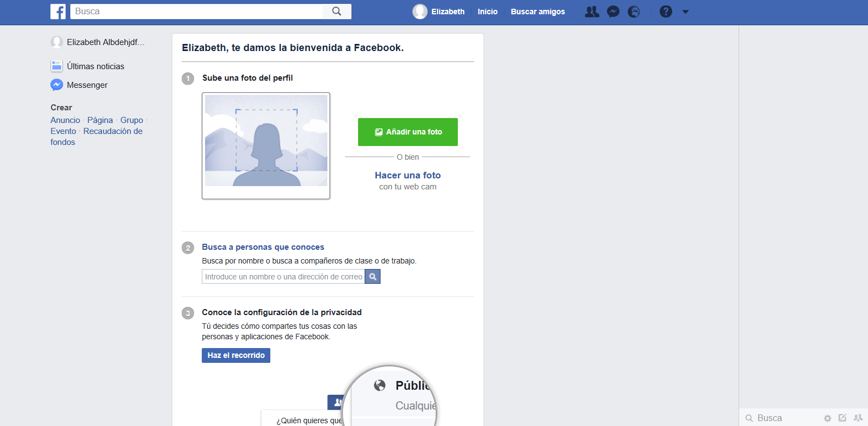The width and height of the screenshot is (868, 426).
Task: Open the notifications globe icon
Action: coord(634,12)
